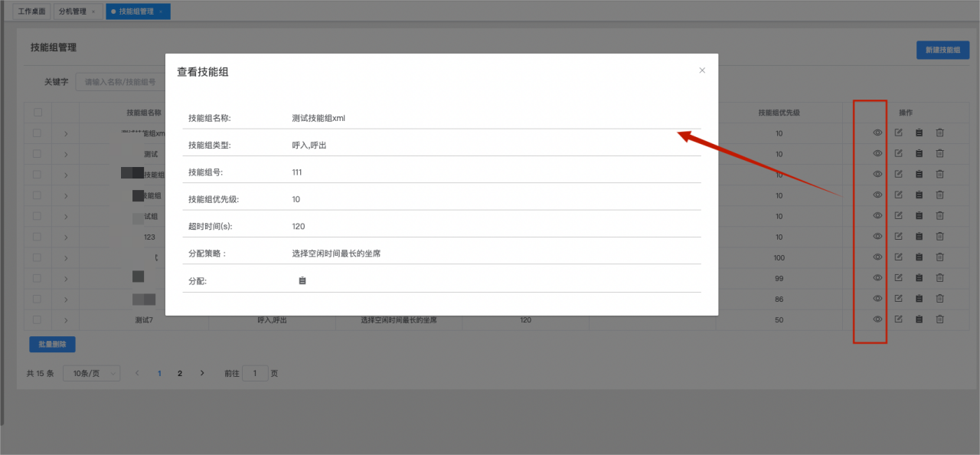The image size is (980, 455).
Task: View the skill group with priority 99
Action: [x=877, y=278]
